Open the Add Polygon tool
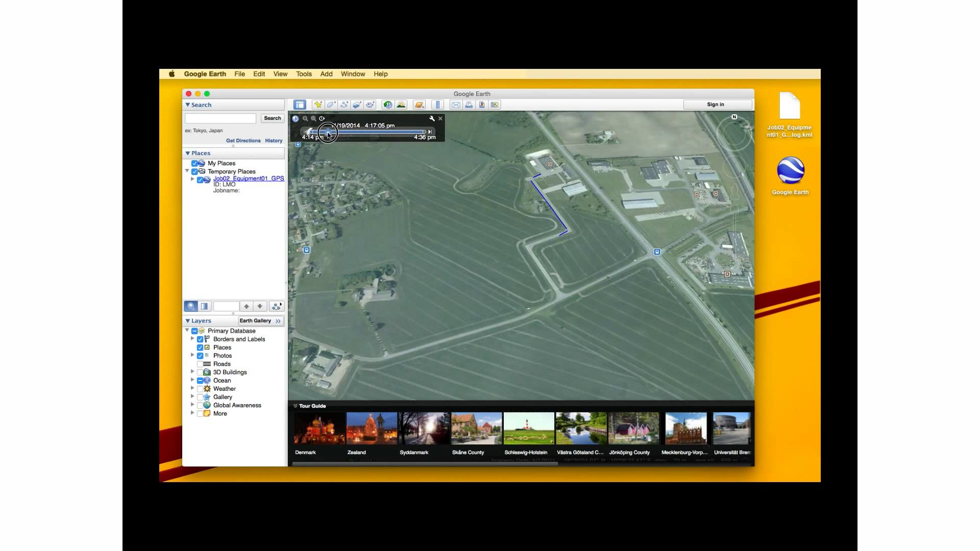 [x=331, y=105]
